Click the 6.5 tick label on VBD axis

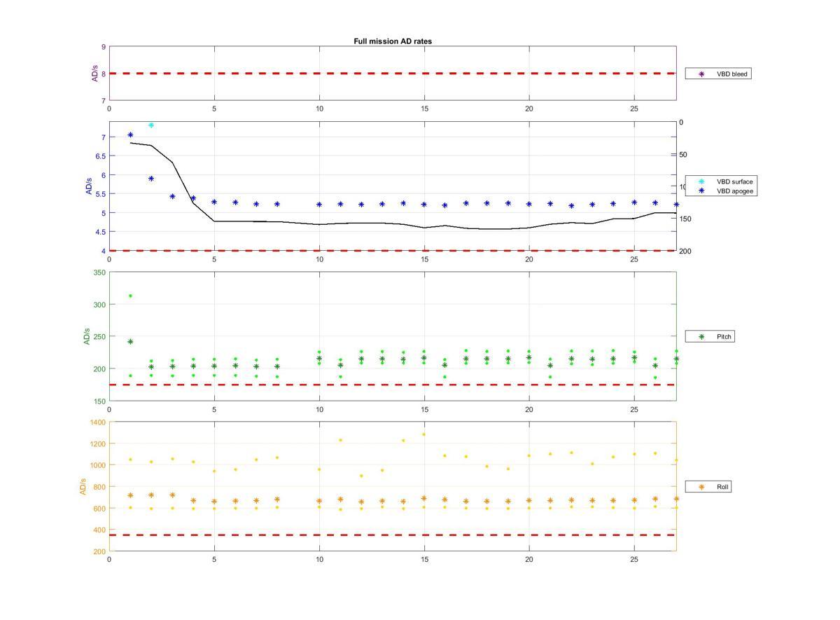100,156
